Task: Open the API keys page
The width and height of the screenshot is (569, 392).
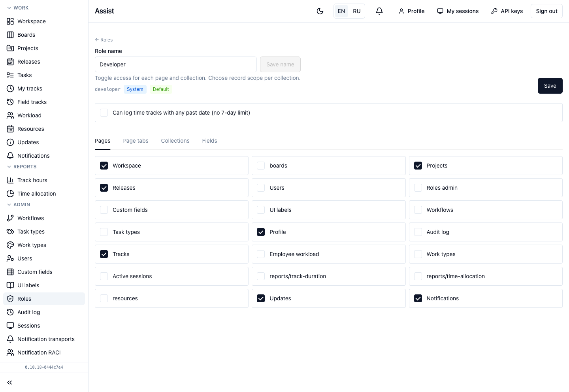Action: pyautogui.click(x=507, y=11)
